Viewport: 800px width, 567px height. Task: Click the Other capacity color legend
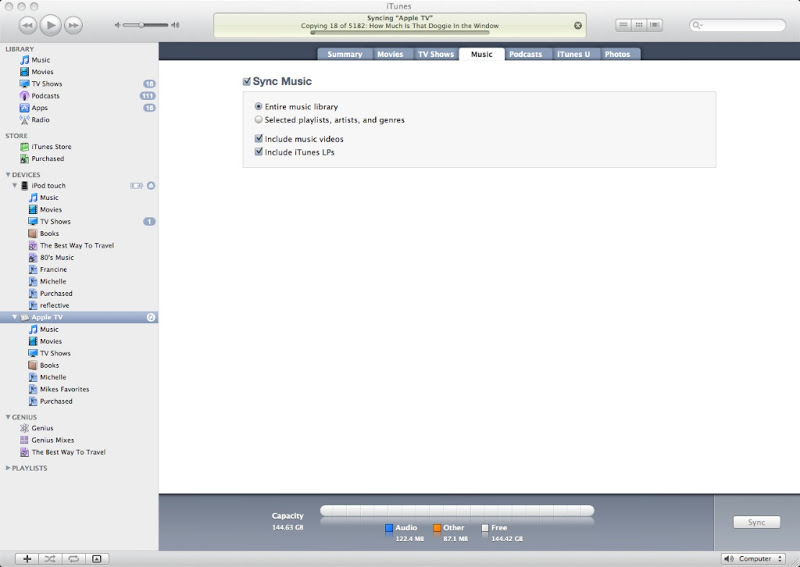point(437,528)
